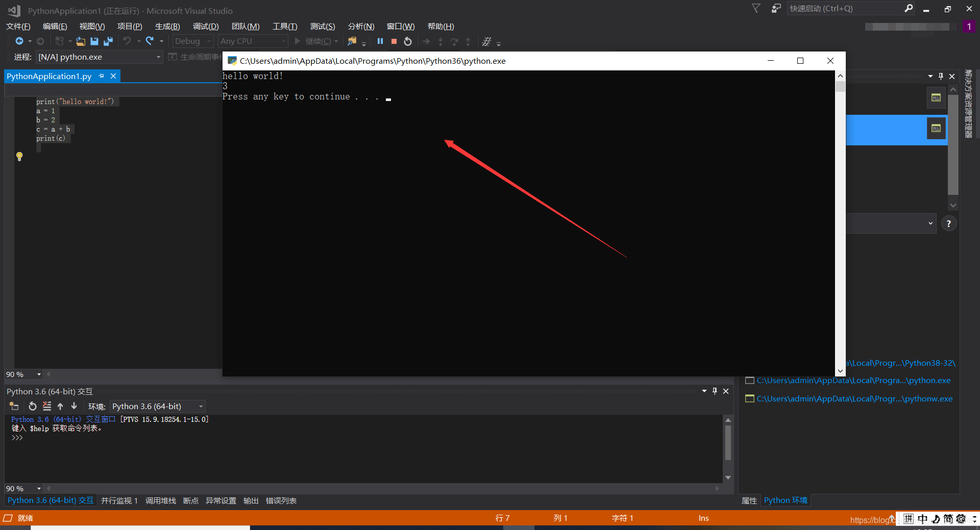Image resolution: width=980 pixels, height=530 pixels.
Task: Open the Debug configuration dropdown
Action: (x=192, y=41)
